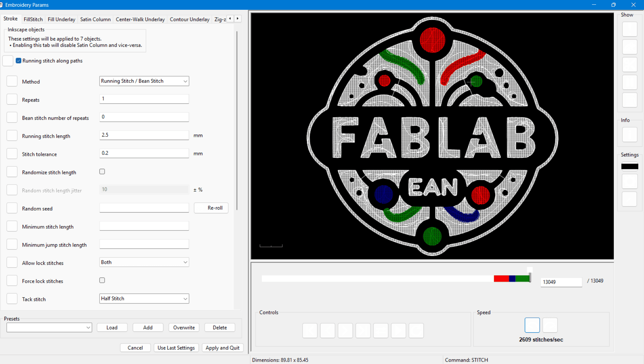
Task: Focus the Minimum jump stitch length field
Action: click(144, 244)
